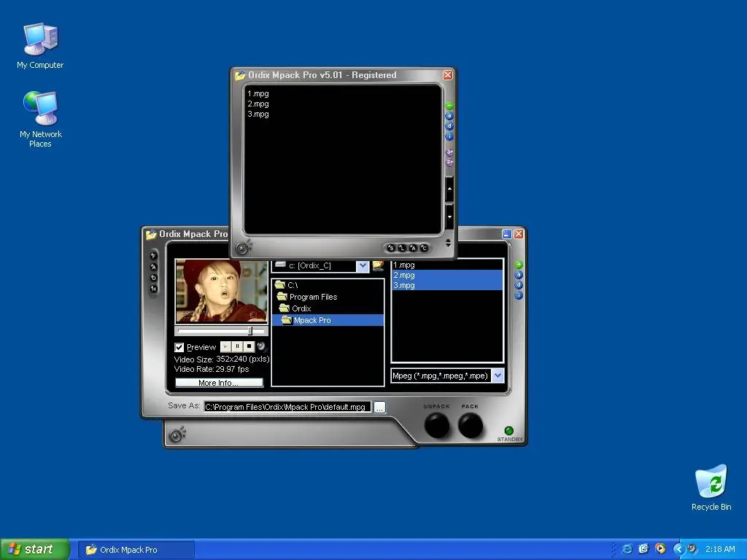Image resolution: width=747 pixels, height=560 pixels.
Task: Click Ordix Mpack Pro taskbar button
Action: point(136,550)
